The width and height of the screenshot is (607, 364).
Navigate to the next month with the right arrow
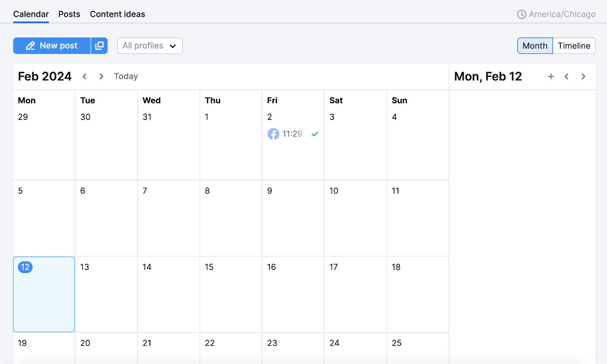tap(101, 76)
